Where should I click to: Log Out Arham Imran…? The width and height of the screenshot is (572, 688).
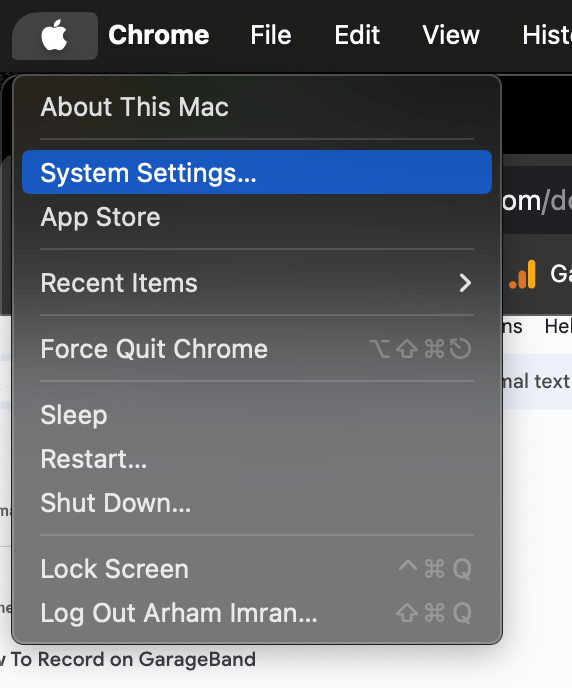click(x=257, y=613)
